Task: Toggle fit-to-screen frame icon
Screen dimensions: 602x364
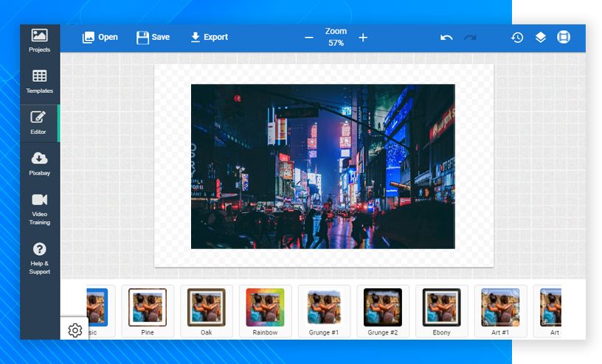Action: coord(564,37)
